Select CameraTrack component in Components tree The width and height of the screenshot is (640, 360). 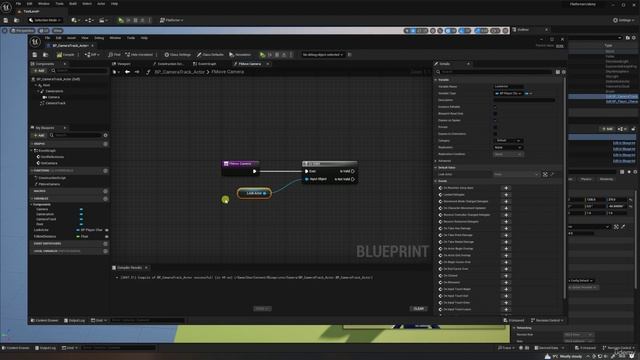56,103
